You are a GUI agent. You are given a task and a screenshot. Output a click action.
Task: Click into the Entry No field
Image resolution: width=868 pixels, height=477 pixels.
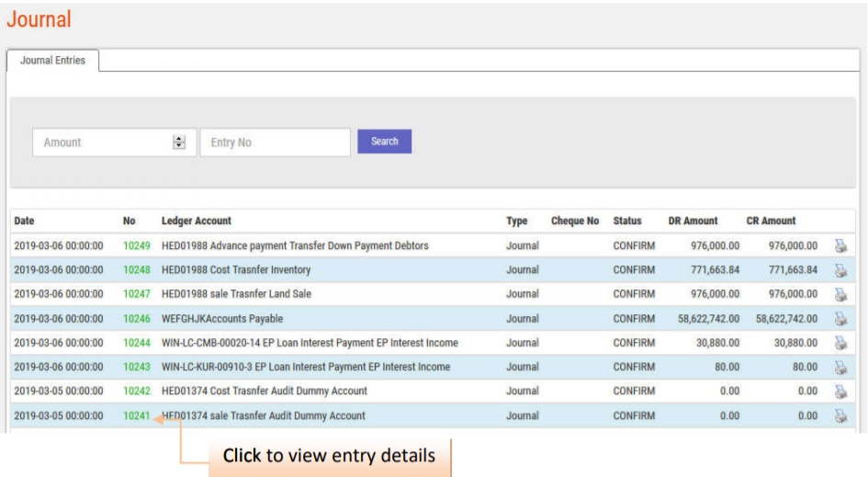coord(275,142)
